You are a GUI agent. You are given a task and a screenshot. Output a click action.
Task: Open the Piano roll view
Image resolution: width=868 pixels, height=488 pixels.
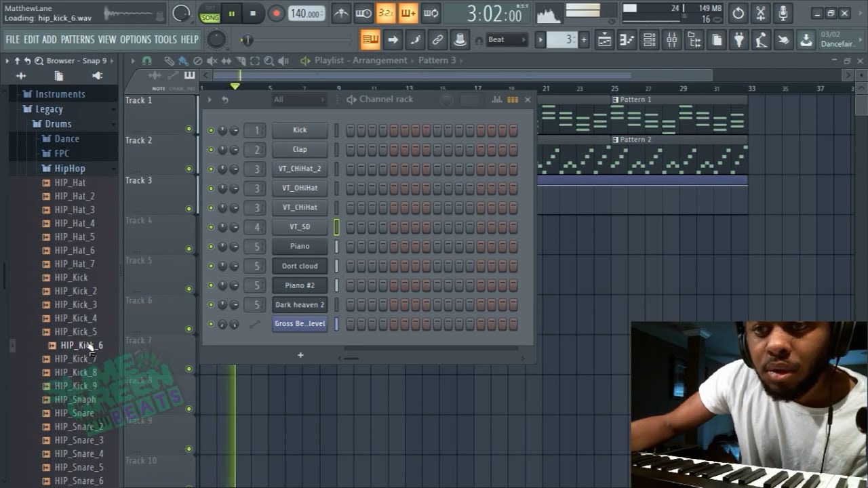click(x=627, y=40)
